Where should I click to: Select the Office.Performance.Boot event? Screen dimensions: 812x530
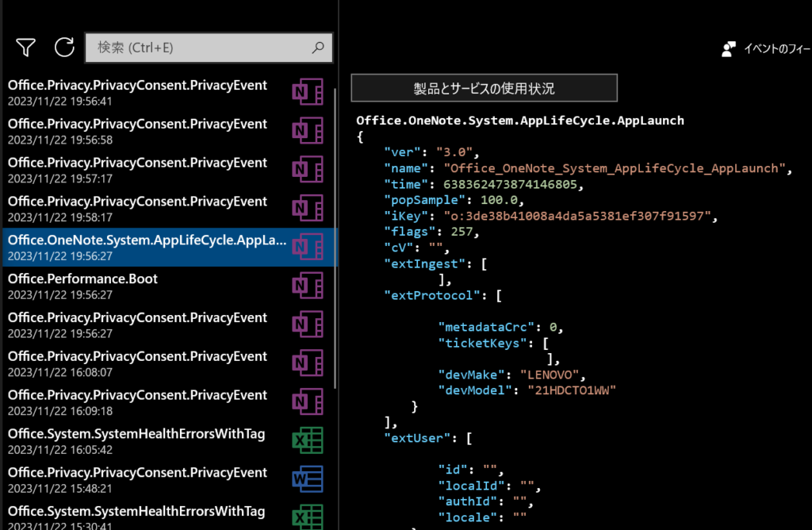(170, 286)
